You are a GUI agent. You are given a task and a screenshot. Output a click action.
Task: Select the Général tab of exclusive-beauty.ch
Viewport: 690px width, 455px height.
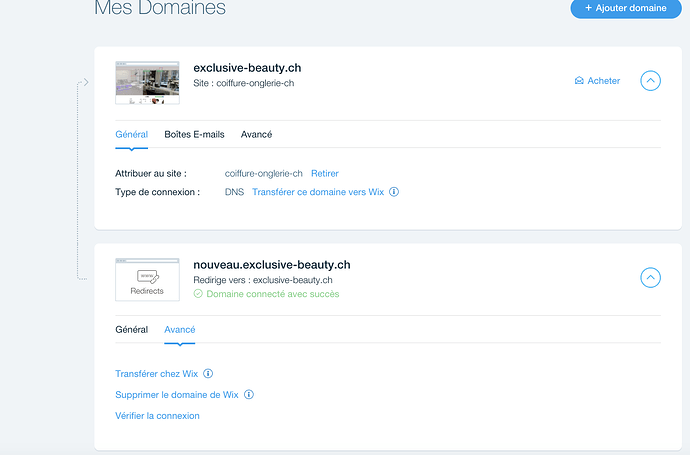[132, 135]
